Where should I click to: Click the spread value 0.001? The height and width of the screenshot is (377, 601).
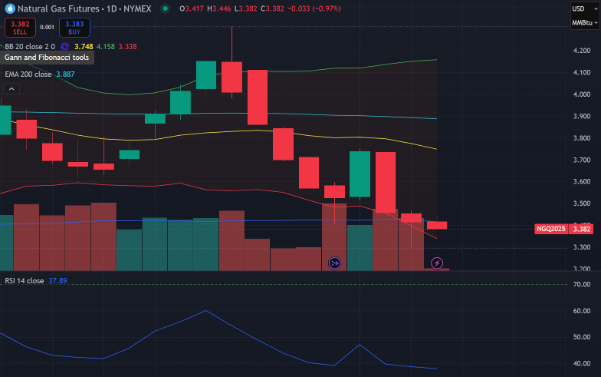[47, 27]
